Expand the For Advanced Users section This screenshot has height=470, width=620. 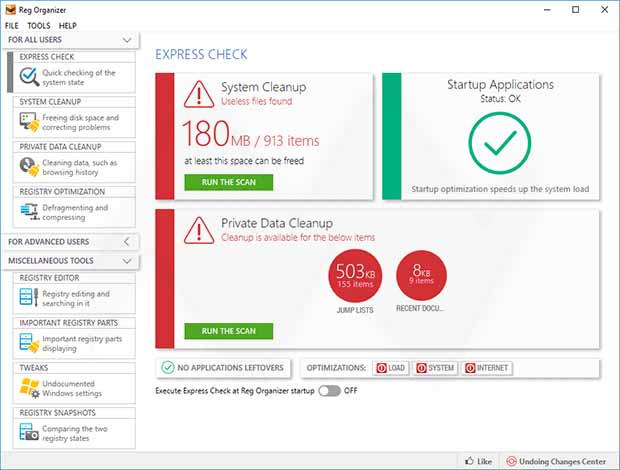[x=126, y=242]
